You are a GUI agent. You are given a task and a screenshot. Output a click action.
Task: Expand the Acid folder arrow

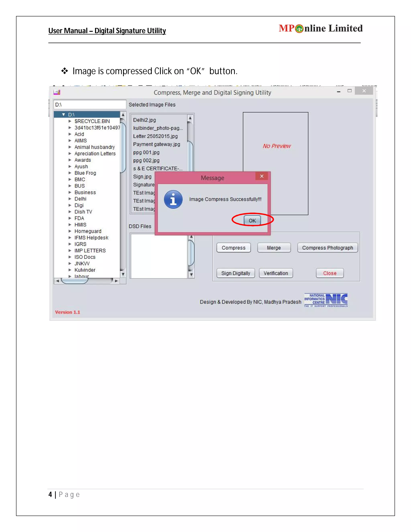[x=70, y=134]
